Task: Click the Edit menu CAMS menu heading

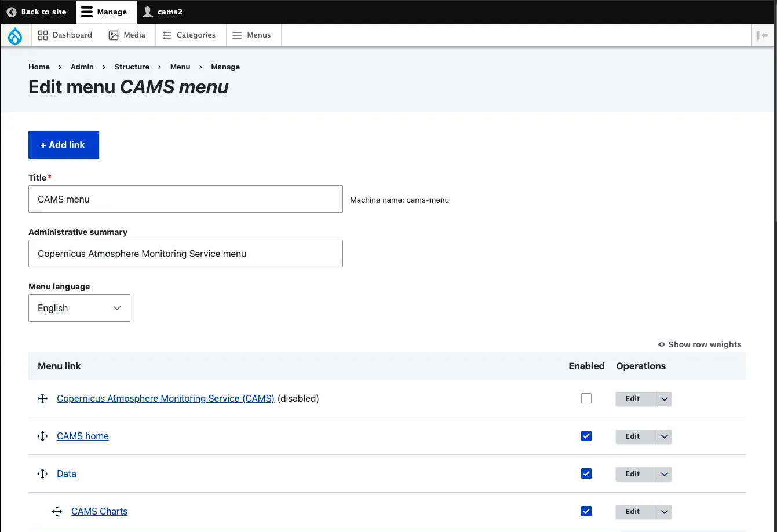Action: coord(129,87)
